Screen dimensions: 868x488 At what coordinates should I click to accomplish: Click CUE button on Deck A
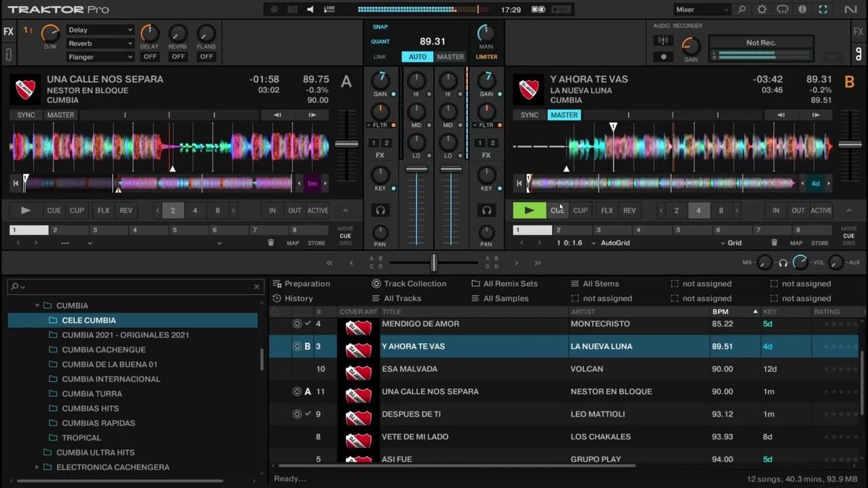coord(54,211)
